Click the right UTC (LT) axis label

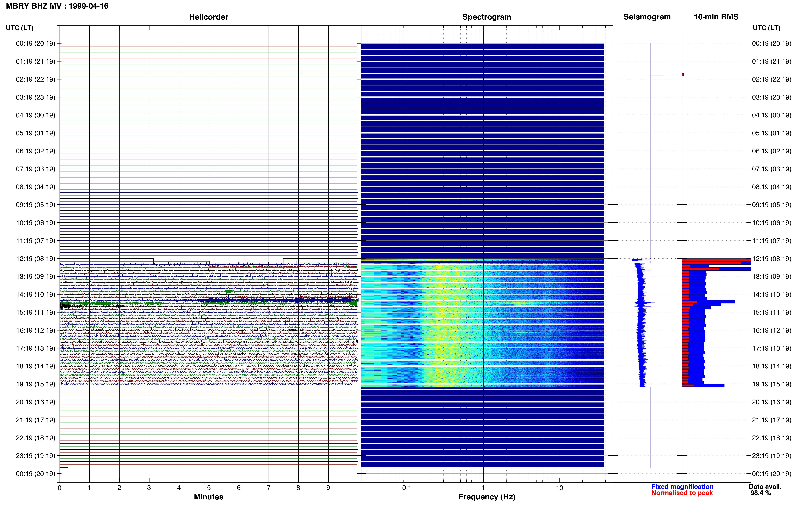(766, 28)
